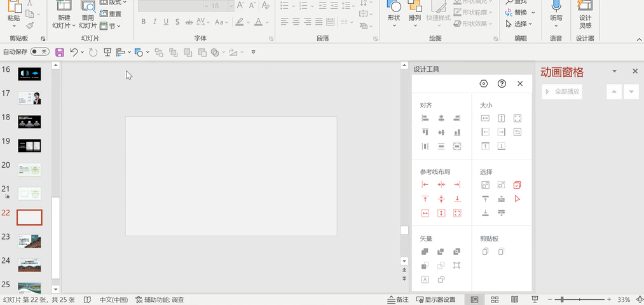The image size is (644, 305).
Task: Toggle the notes (备注) pane
Action: tap(398, 300)
